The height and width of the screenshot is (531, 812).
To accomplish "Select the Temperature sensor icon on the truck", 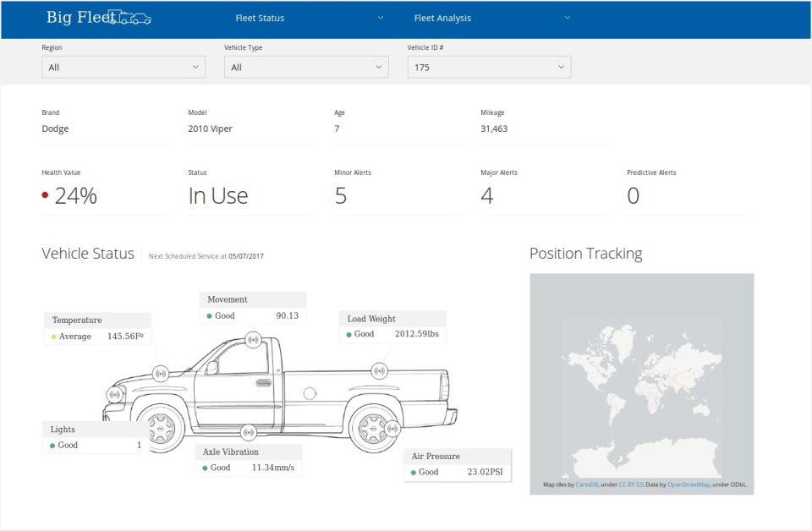I will point(160,372).
